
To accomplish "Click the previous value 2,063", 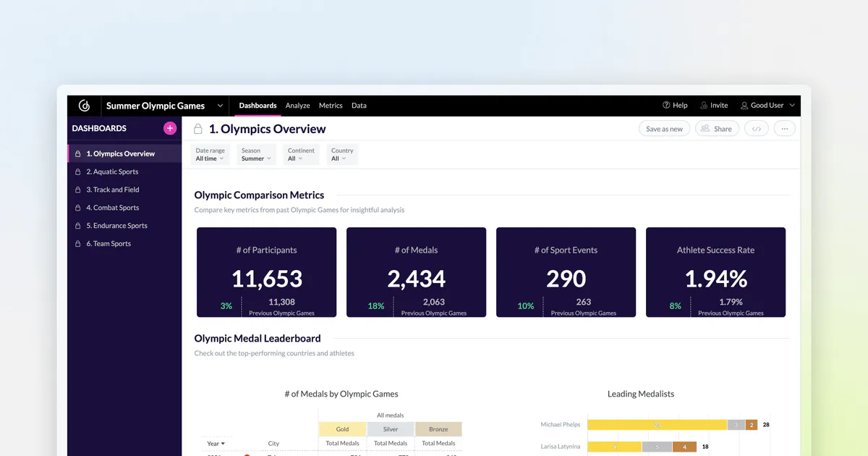I will point(434,302).
